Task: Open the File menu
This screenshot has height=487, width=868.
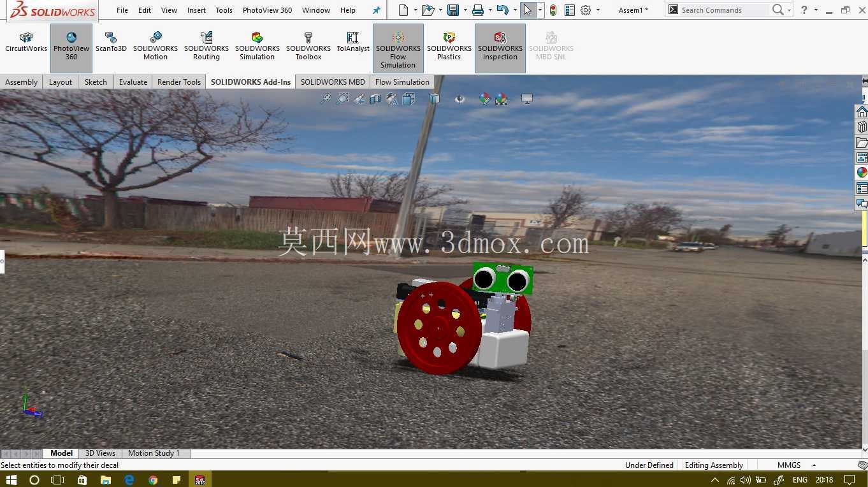Action: point(122,10)
